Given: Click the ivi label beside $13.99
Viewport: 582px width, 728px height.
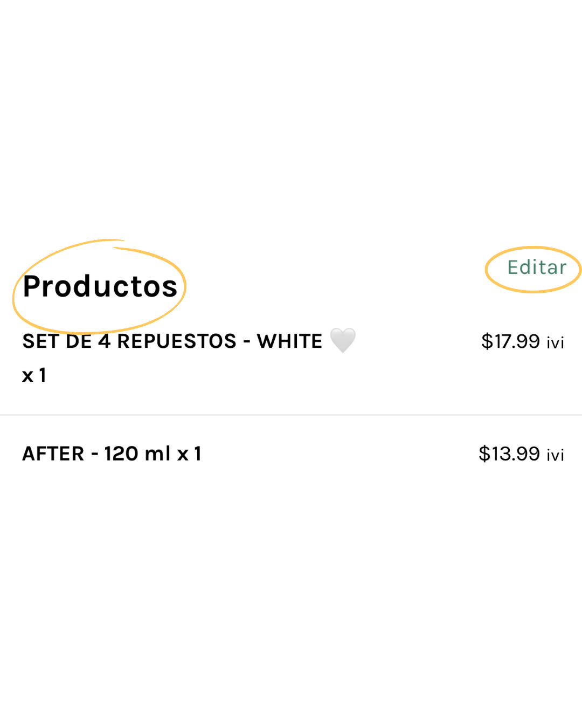Looking at the screenshot, I should point(555,455).
